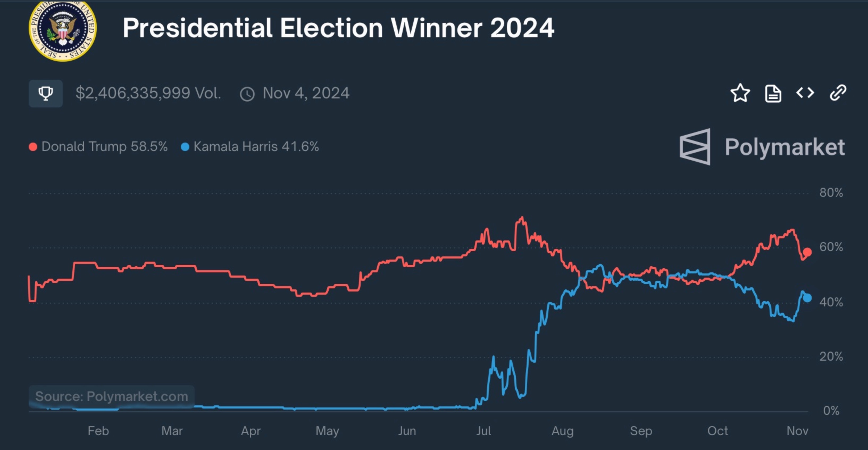Click the Nov 4, 2024 date text
868x450 pixels.
point(306,93)
